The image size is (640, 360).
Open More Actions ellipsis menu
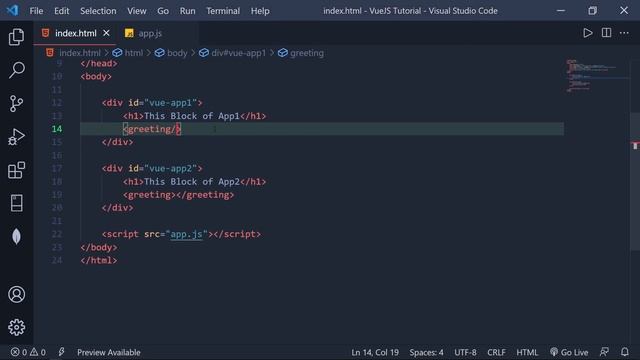coord(624,33)
